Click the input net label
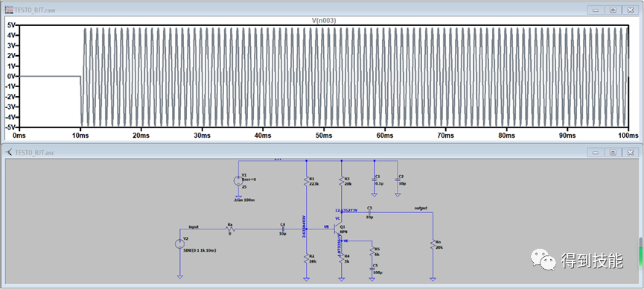 pyautogui.click(x=194, y=226)
